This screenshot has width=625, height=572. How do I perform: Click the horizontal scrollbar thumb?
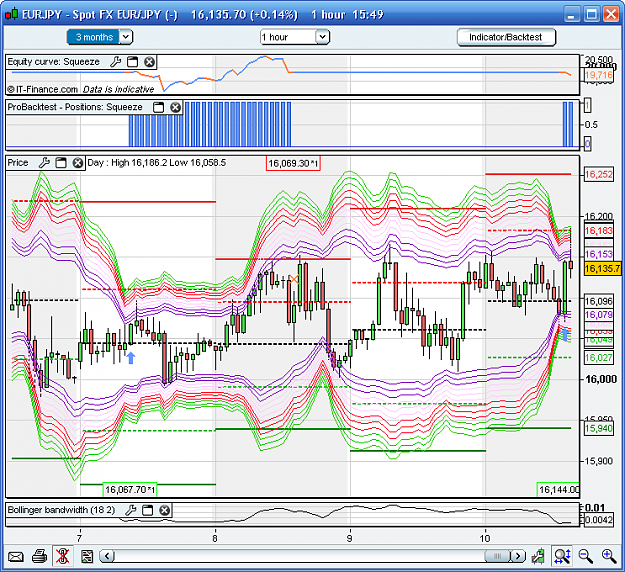tap(497, 556)
